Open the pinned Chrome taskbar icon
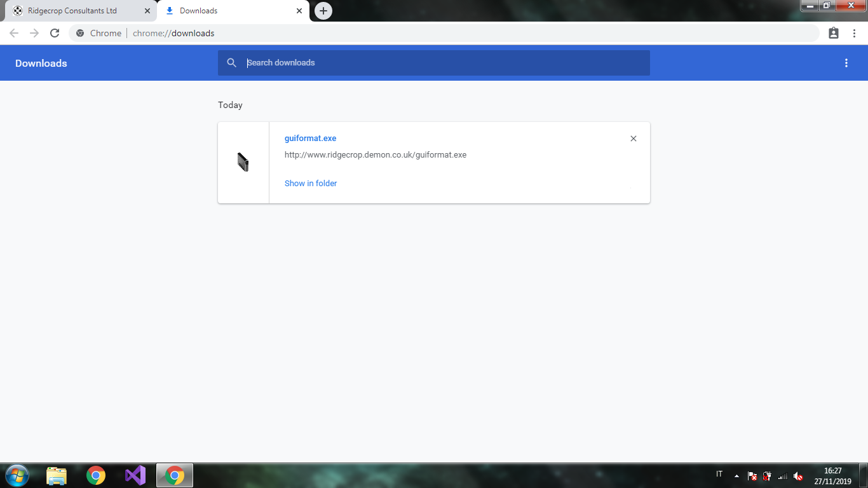The width and height of the screenshot is (868, 488). click(96, 475)
